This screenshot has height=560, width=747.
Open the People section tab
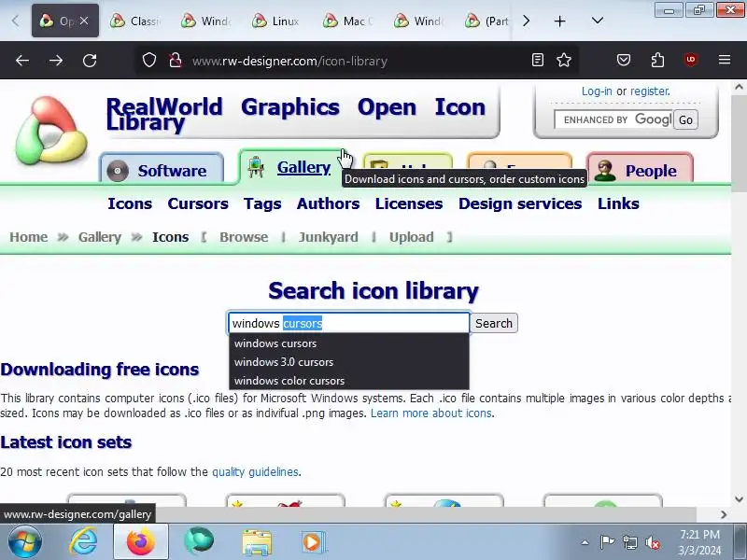(x=639, y=170)
